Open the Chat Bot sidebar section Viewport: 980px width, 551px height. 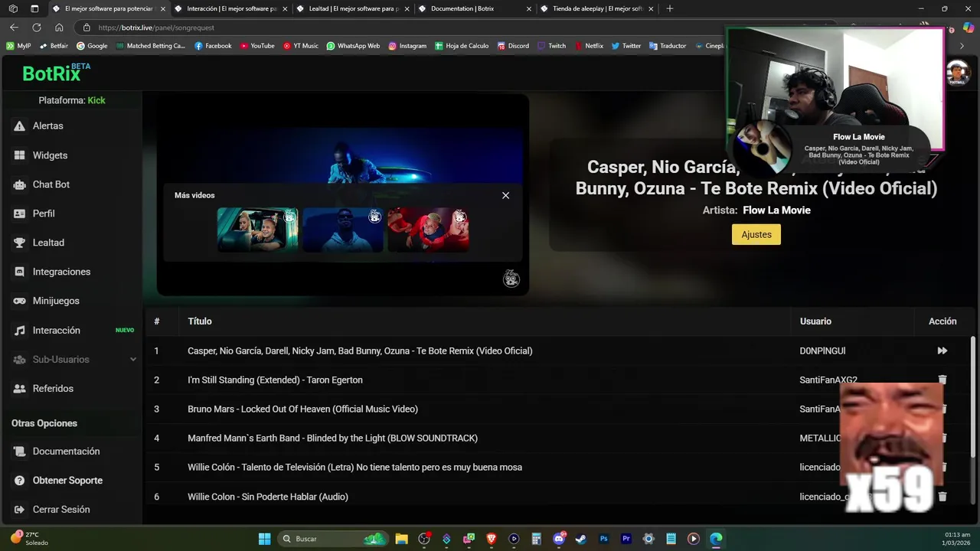51,184
